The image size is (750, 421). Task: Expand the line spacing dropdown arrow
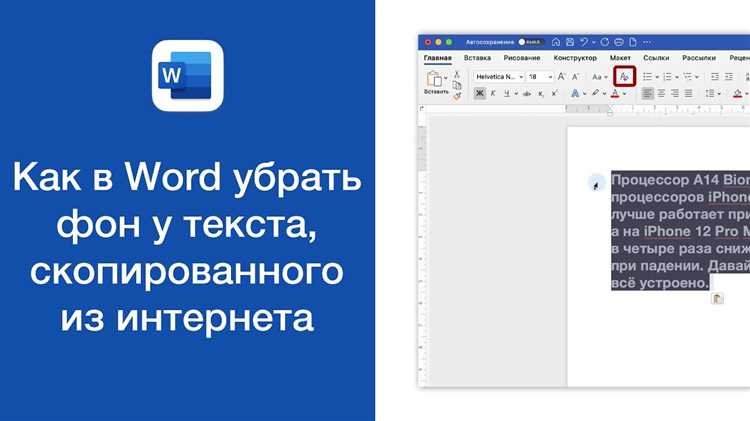[x=719, y=94]
